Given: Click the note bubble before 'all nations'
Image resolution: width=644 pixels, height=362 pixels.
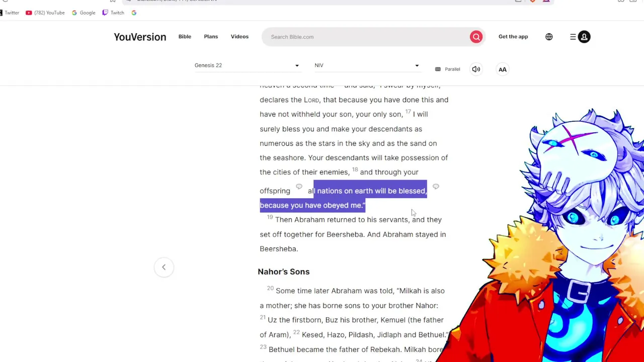Looking at the screenshot, I should coord(299,187).
